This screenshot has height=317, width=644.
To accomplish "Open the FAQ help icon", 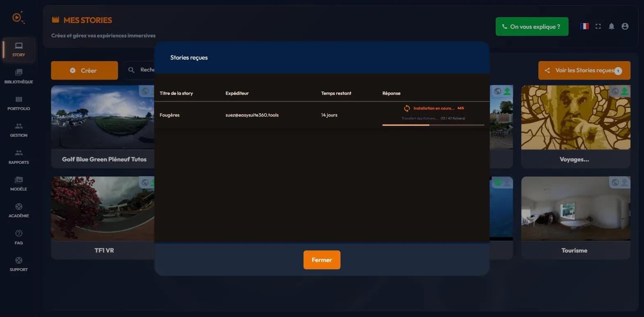I will (x=18, y=233).
